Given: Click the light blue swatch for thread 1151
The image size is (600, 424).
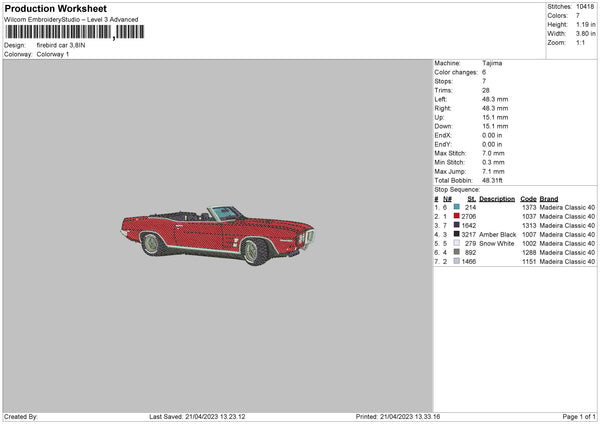Looking at the screenshot, I should pos(457,261).
